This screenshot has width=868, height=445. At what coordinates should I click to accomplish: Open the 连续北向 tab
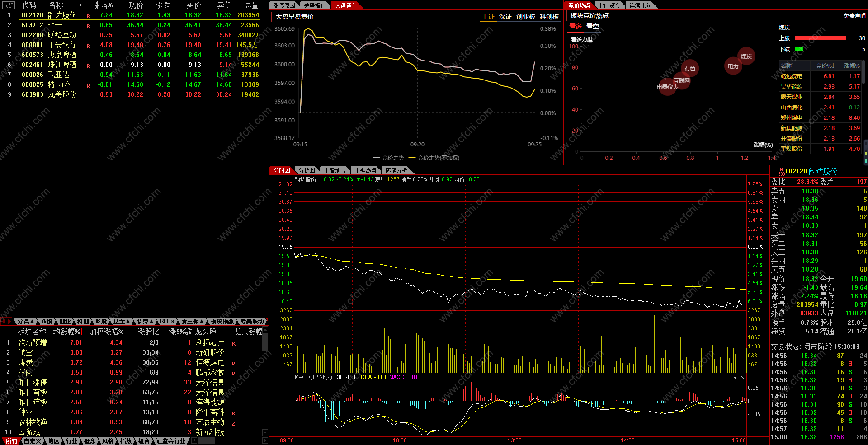tap(641, 5)
